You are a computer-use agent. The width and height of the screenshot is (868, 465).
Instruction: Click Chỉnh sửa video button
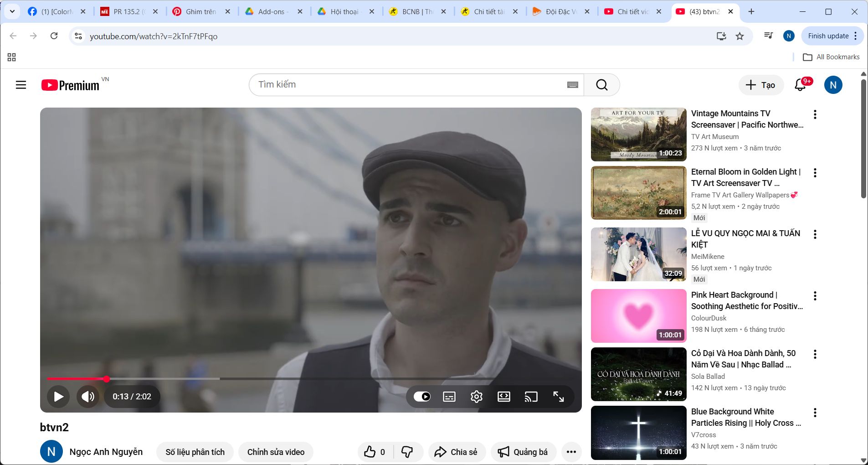[x=276, y=452]
